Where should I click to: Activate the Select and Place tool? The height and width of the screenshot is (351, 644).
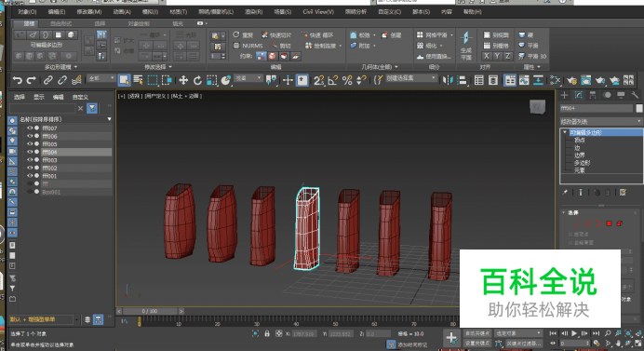(x=226, y=80)
